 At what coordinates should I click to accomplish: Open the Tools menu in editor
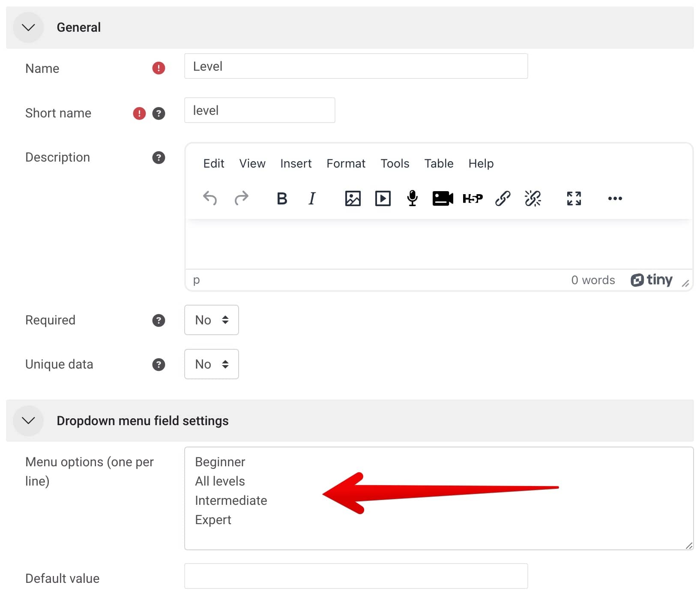point(395,164)
